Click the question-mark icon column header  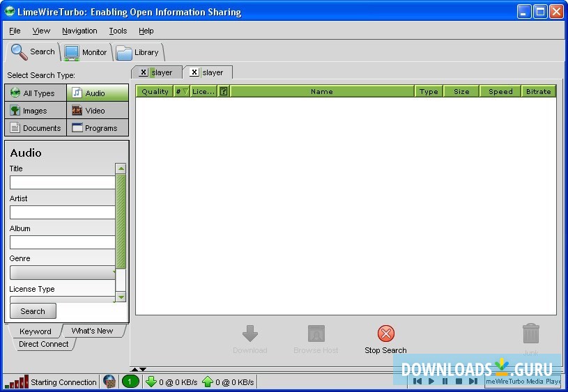pyautogui.click(x=224, y=92)
